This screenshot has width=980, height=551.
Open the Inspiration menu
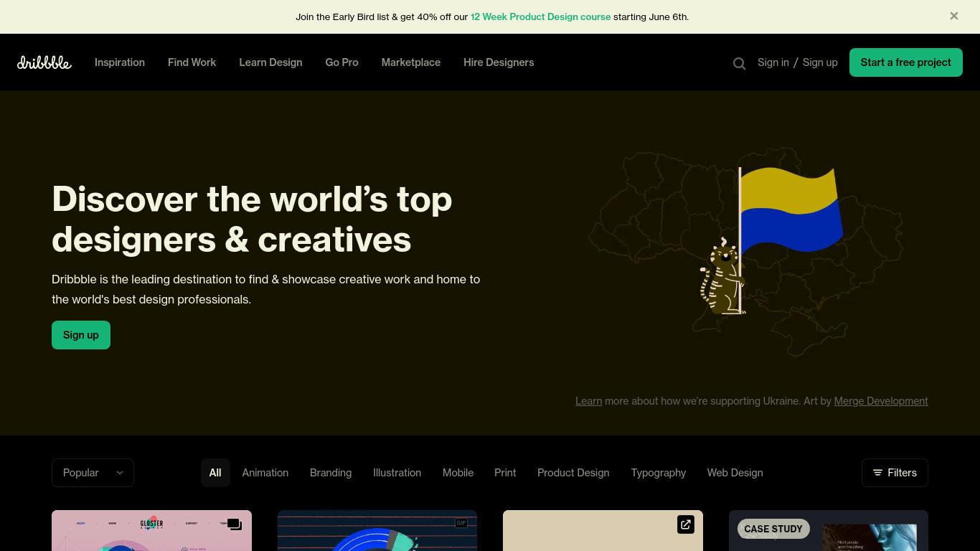120,62
